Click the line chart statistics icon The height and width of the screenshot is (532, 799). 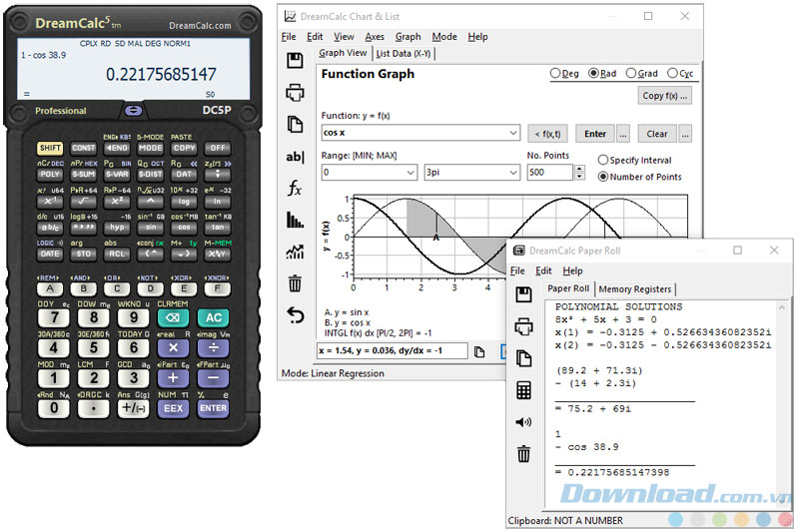[295, 252]
